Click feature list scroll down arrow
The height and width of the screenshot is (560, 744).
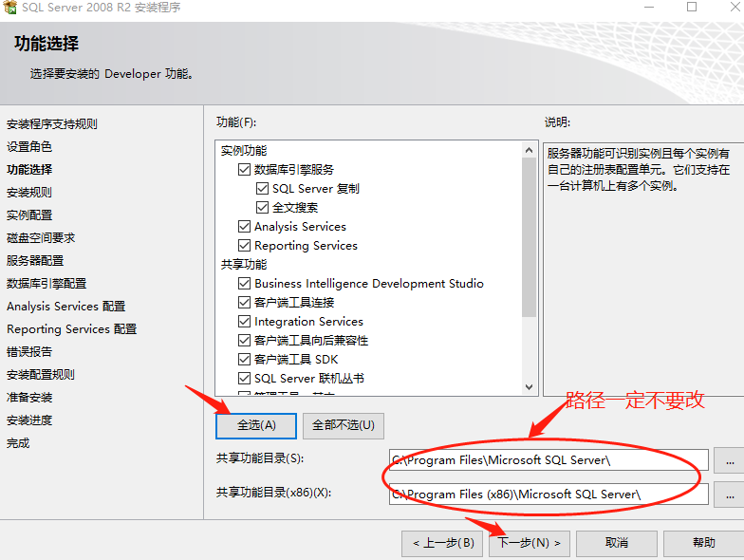click(x=530, y=387)
